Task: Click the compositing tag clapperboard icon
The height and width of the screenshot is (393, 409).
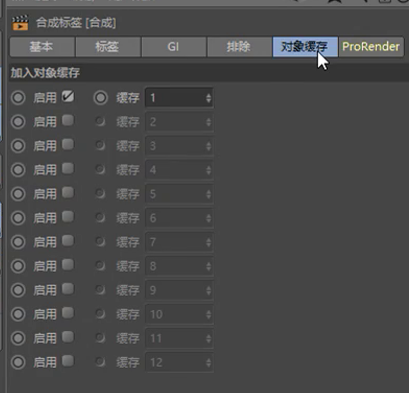Action: click(20, 23)
